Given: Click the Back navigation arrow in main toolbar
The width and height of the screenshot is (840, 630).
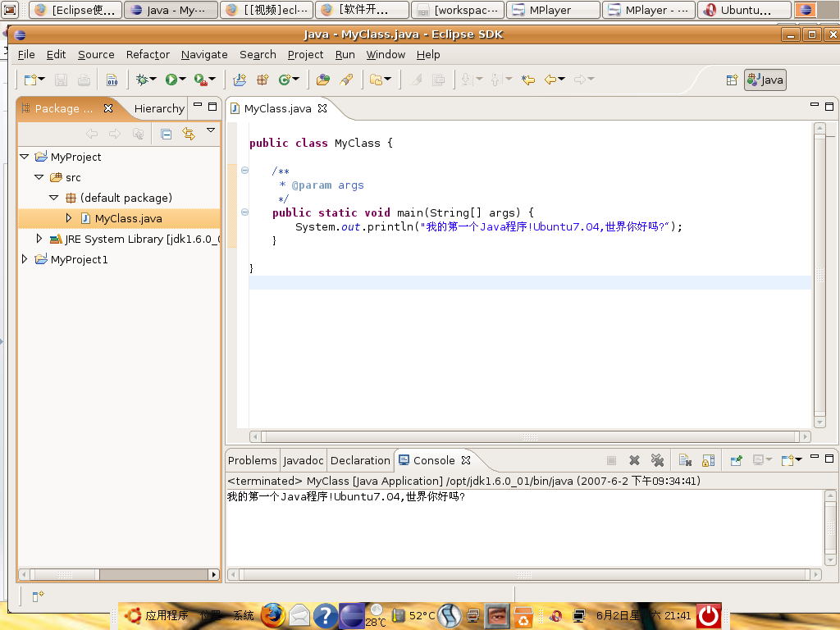Looking at the screenshot, I should (x=550, y=80).
